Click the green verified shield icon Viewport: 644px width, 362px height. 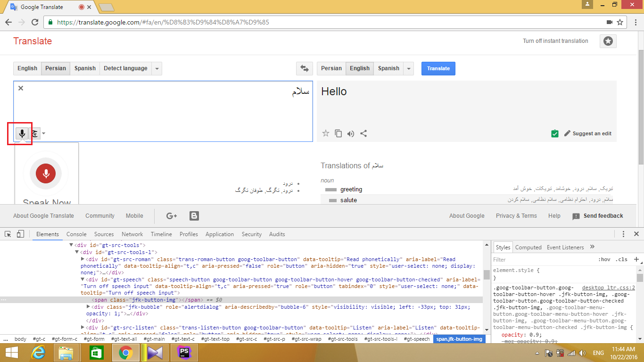pos(555,133)
